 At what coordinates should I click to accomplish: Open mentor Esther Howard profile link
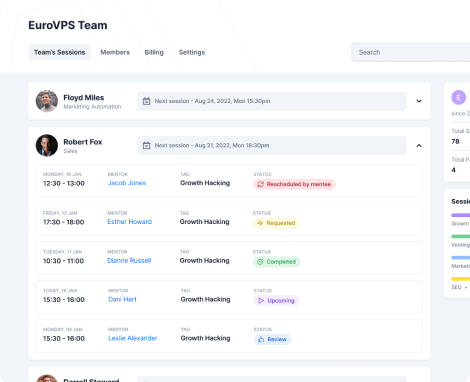(x=129, y=222)
